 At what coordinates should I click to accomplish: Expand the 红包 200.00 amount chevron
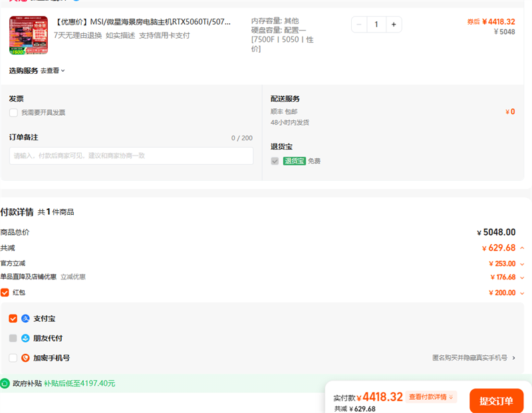point(522,293)
